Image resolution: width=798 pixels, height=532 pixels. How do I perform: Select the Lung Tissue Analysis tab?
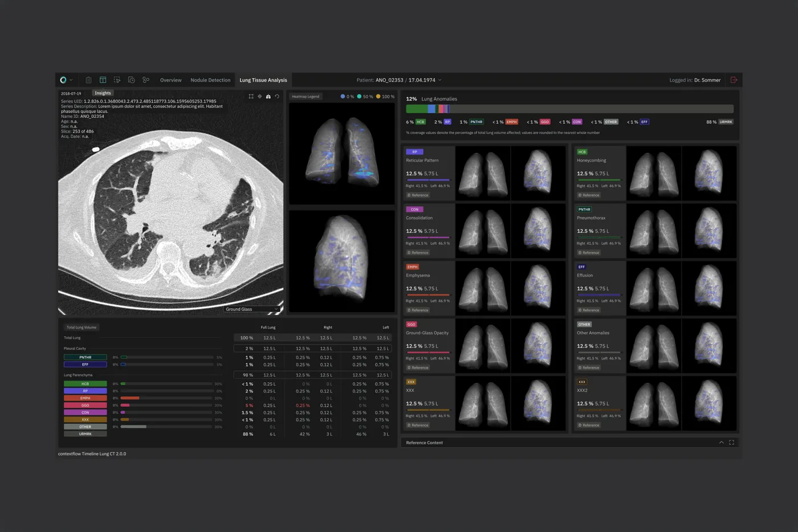(263, 80)
